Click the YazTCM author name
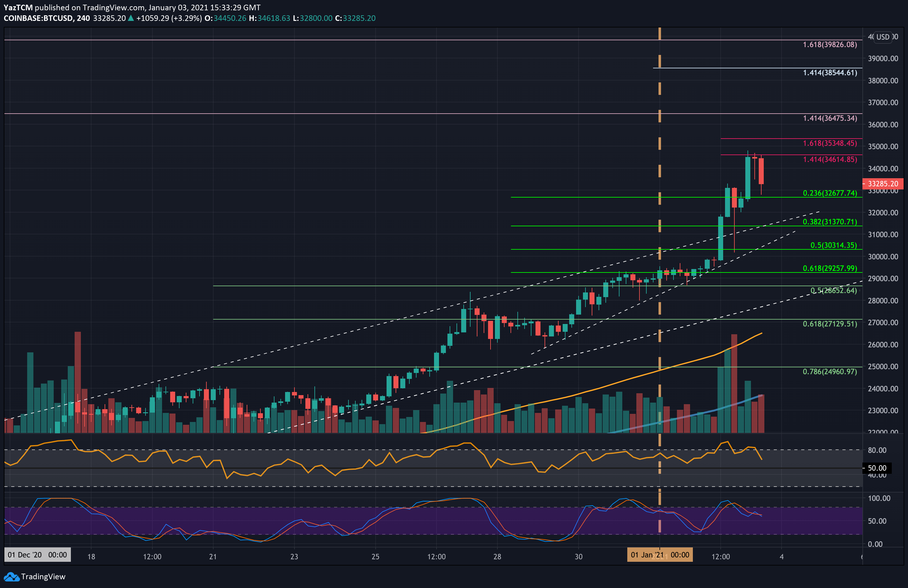The image size is (908, 588). tap(18, 7)
